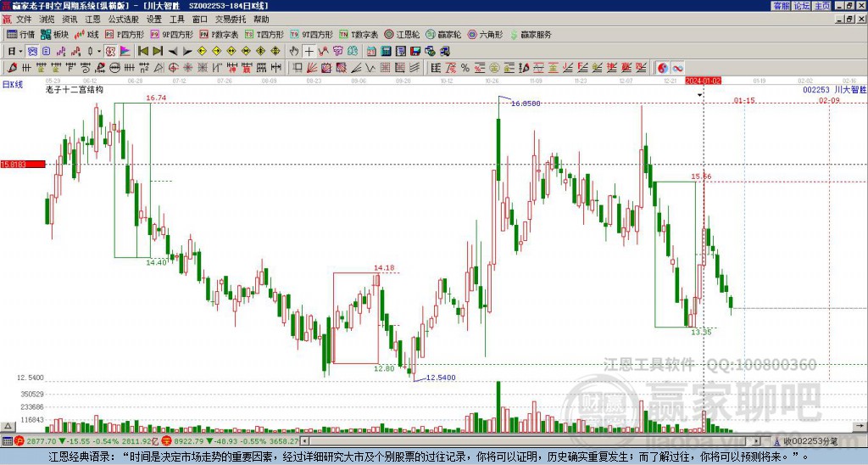Screen dimensions: 868x465
Task: Open the 9T四方形 tool
Action: [312, 34]
